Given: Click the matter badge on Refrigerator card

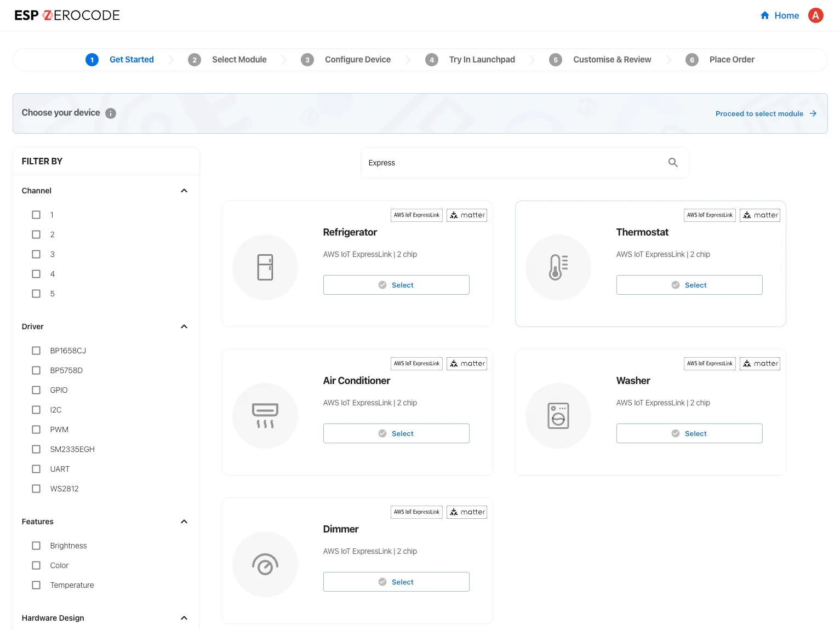Looking at the screenshot, I should pyautogui.click(x=467, y=215).
